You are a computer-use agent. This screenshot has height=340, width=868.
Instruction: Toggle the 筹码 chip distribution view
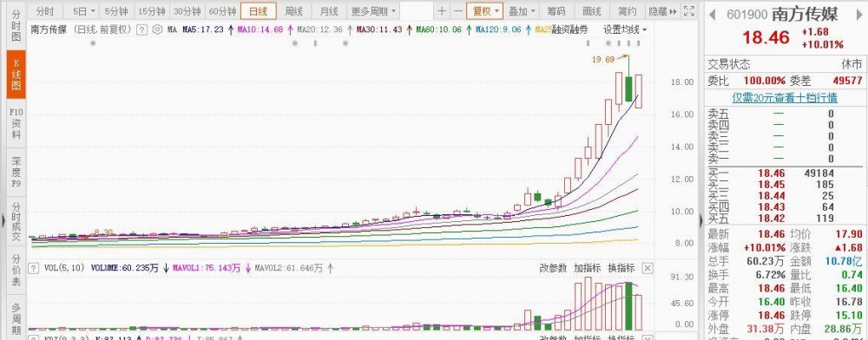coord(556,11)
